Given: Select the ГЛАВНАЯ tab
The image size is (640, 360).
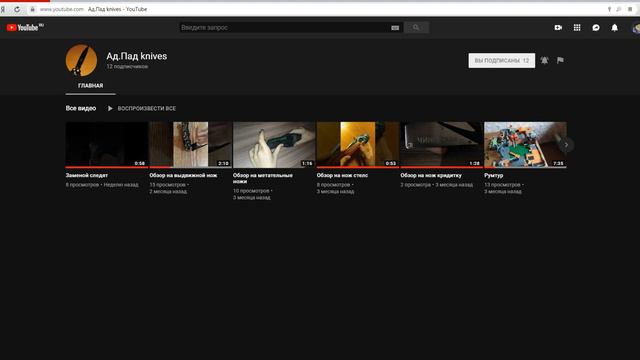Looking at the screenshot, I should (x=91, y=86).
